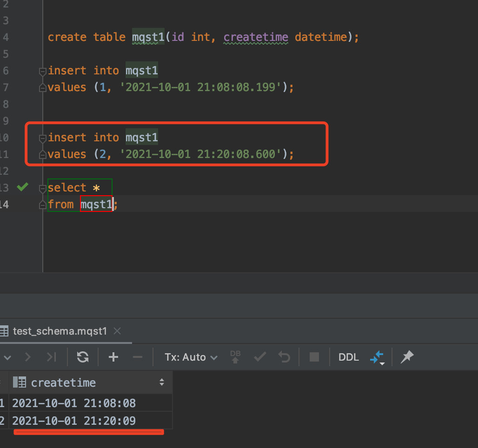
Task: Remove the selected row using the minus icon
Action: (x=138, y=357)
